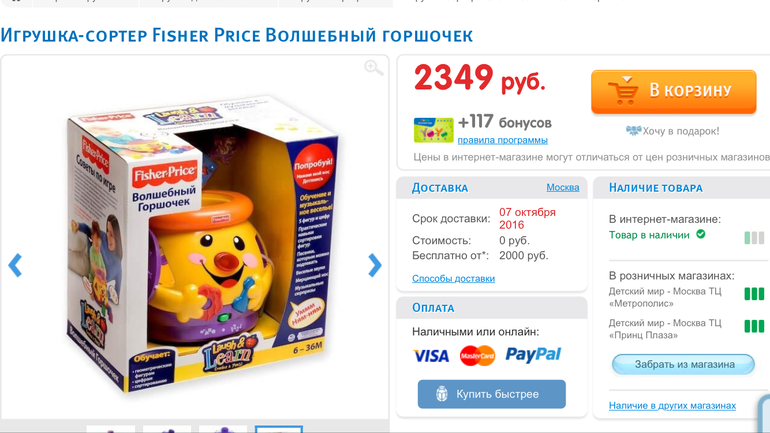This screenshot has height=433, width=770.
Task: Click stock level bars for ТЦ Принц Плаза
Action: 754,326
